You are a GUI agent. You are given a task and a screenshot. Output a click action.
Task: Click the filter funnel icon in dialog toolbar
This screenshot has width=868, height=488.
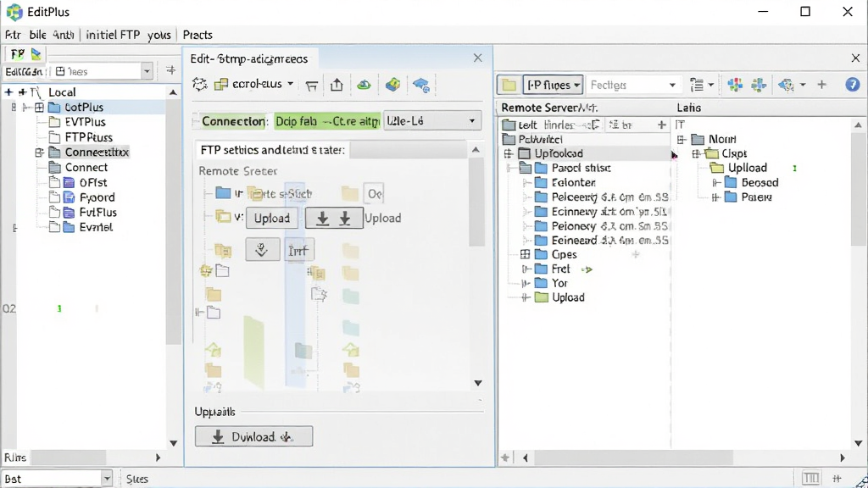312,86
